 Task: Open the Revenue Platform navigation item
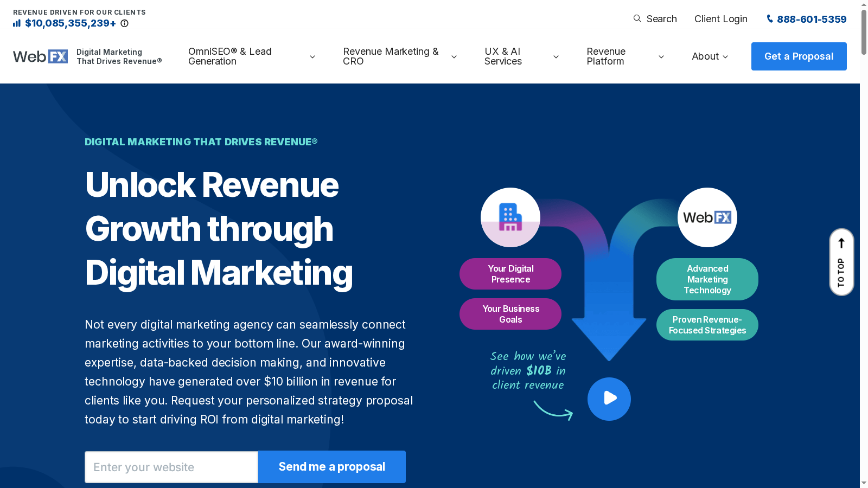click(x=605, y=56)
